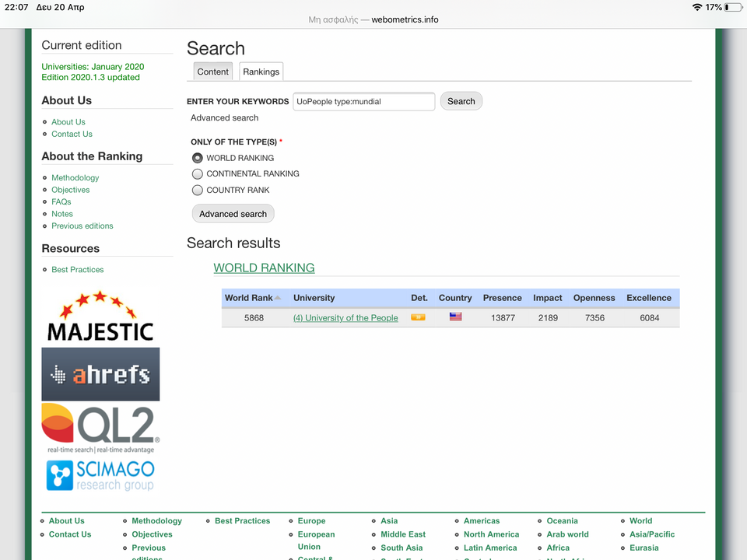Open footer Asia link

tap(389, 521)
